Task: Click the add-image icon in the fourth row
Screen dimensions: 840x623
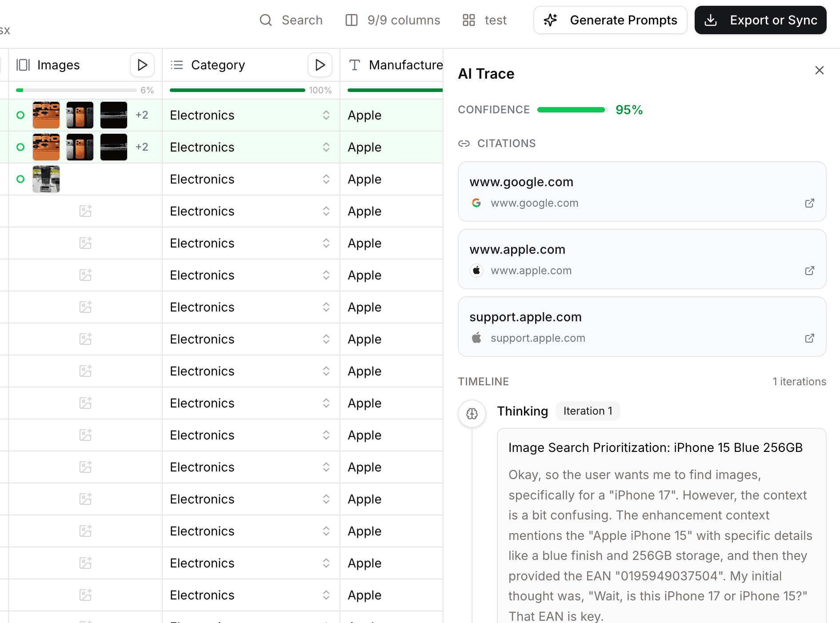Action: [85, 211]
